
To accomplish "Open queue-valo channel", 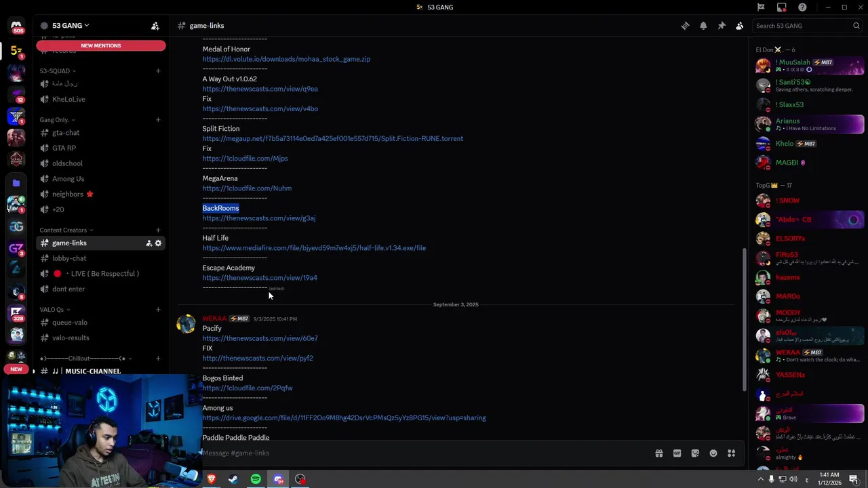I will pyautogui.click(x=100, y=323).
